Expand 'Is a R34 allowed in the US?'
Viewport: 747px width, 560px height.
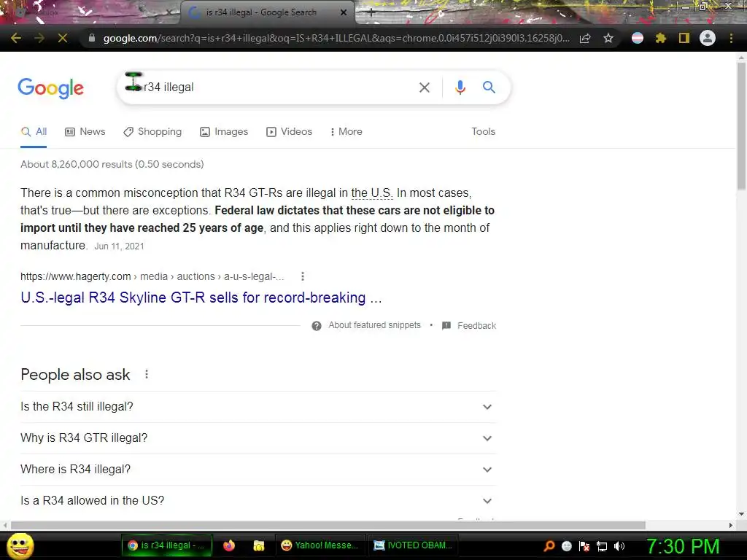[258, 501]
